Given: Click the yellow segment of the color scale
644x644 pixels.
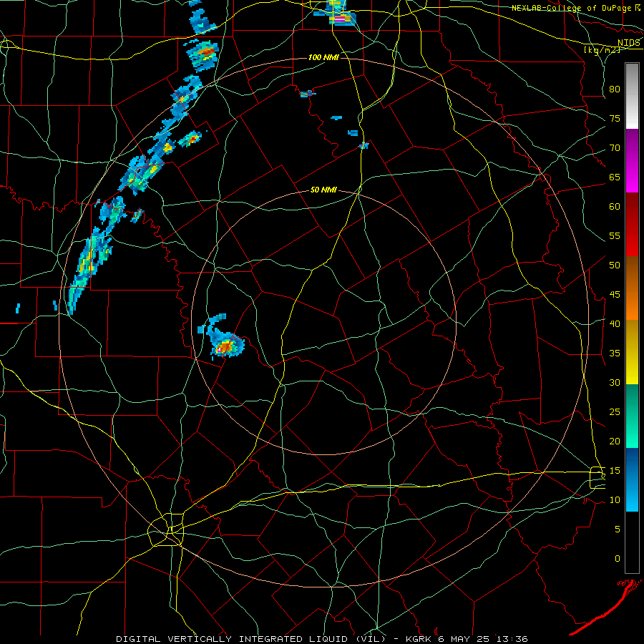Looking at the screenshot, I should tap(632, 352).
